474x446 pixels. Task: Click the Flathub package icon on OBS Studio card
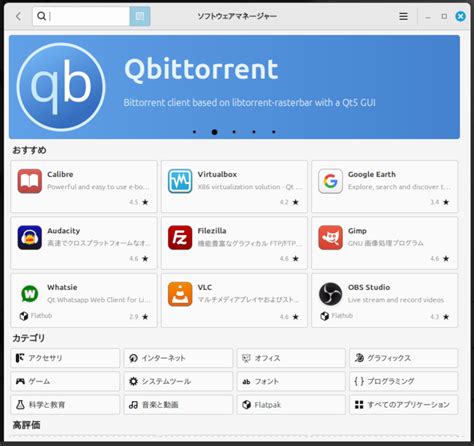(x=324, y=316)
